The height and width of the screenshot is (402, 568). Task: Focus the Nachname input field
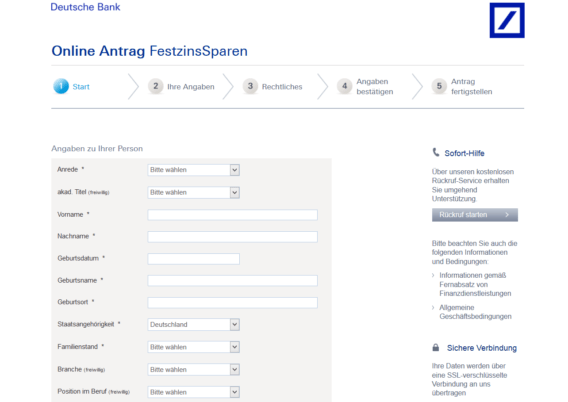233,237
